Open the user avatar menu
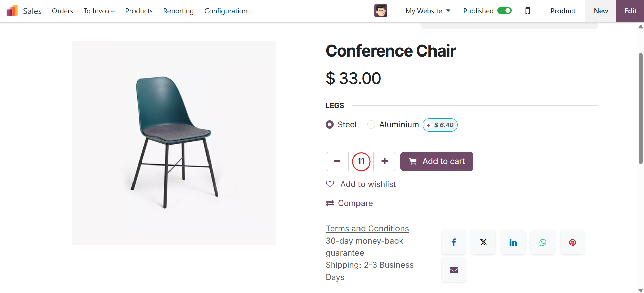 (x=381, y=11)
